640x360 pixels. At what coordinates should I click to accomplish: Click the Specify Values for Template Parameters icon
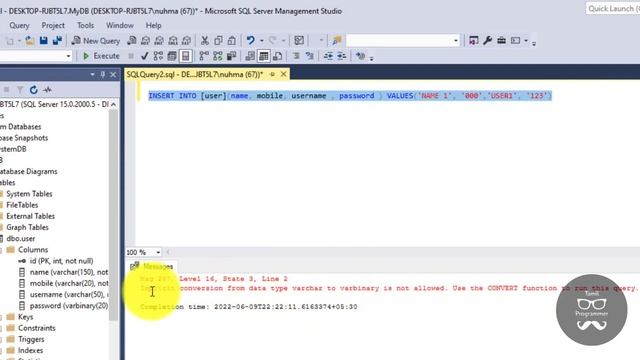tap(360, 56)
